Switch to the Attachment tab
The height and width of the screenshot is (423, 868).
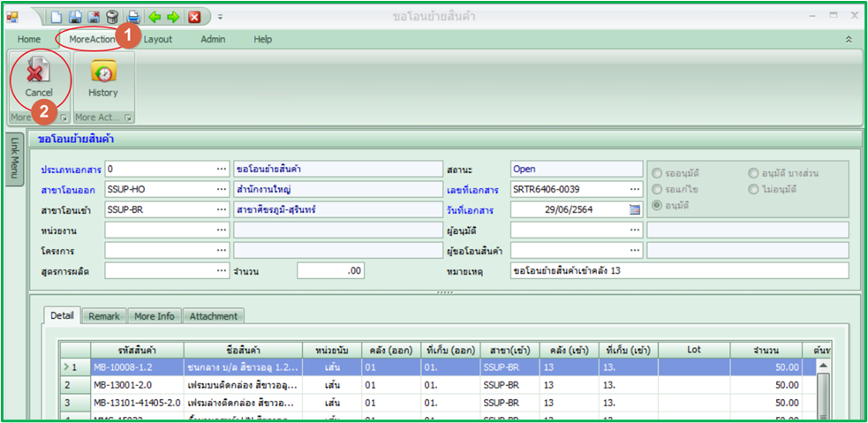(213, 316)
